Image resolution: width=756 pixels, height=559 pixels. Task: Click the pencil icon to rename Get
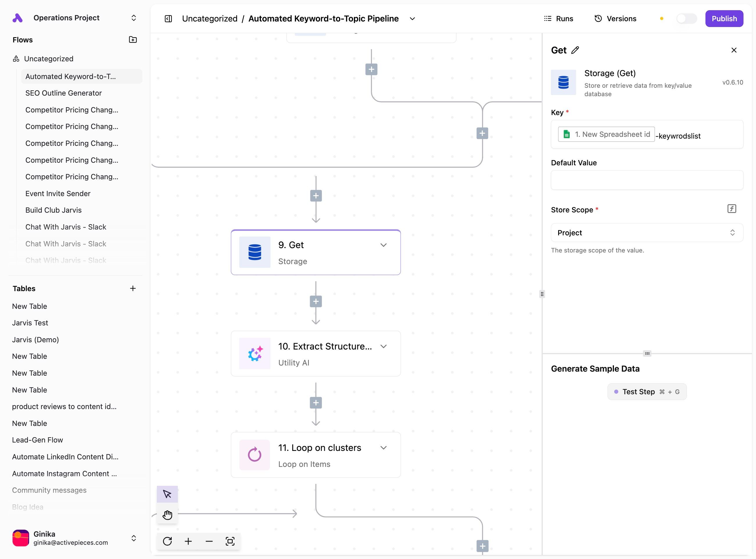pos(575,50)
